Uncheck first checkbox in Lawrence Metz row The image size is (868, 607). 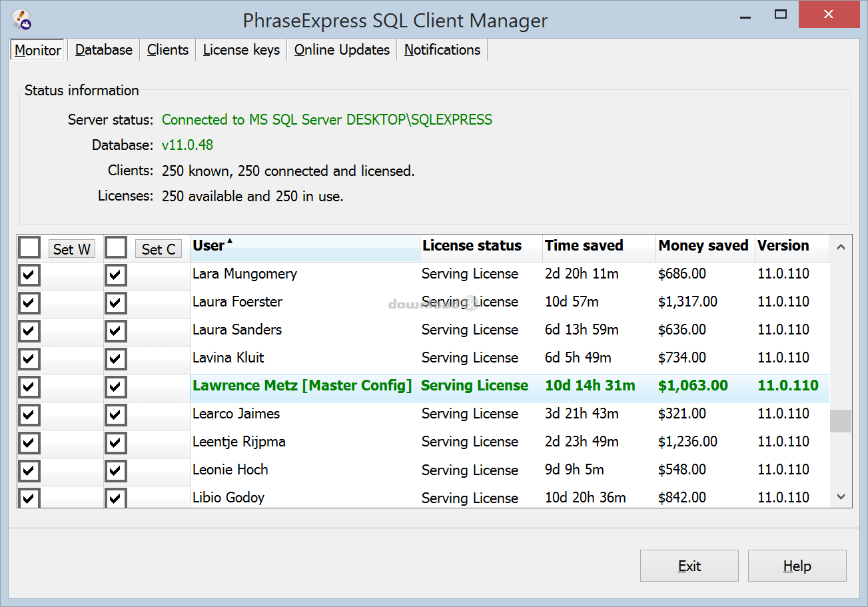[29, 387]
